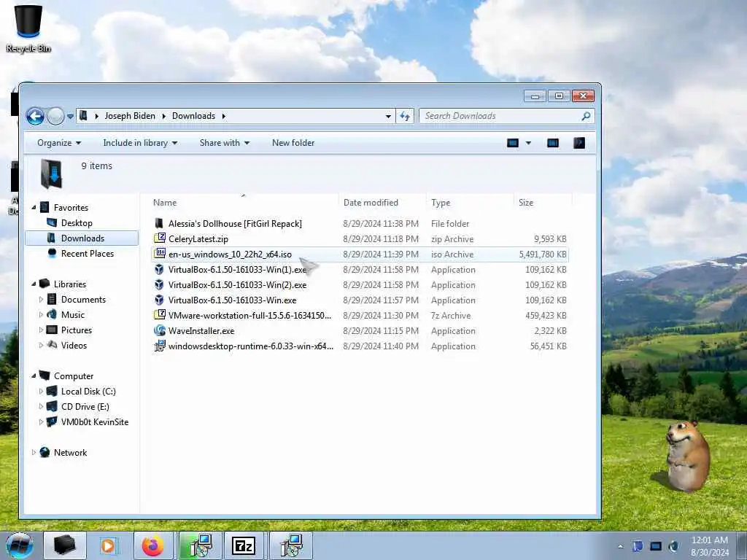Image resolution: width=747 pixels, height=560 pixels.
Task: Collapse the Computer tree group
Action: point(34,376)
